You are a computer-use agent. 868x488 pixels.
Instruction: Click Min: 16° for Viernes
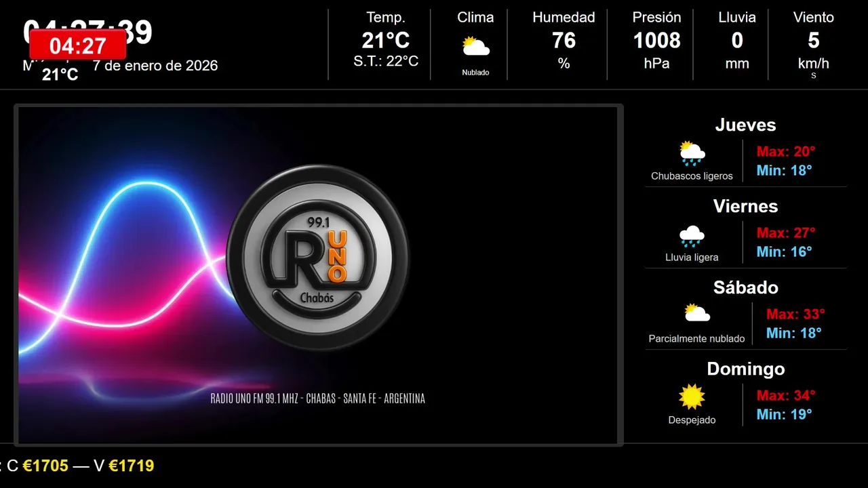coord(784,251)
